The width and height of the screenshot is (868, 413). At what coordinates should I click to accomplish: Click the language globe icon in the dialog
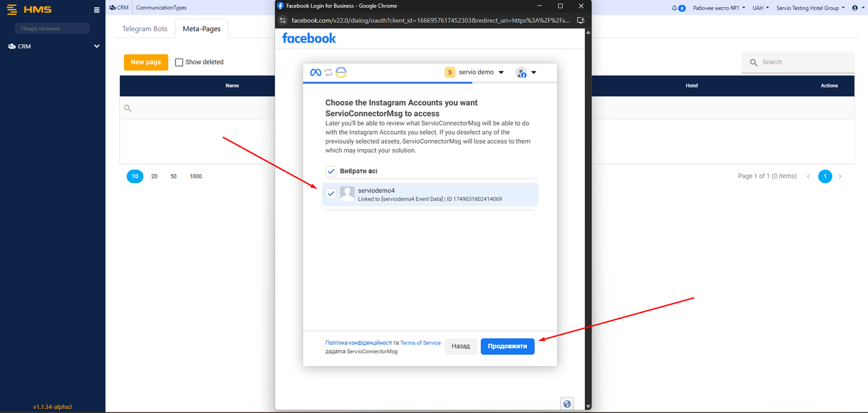click(567, 403)
